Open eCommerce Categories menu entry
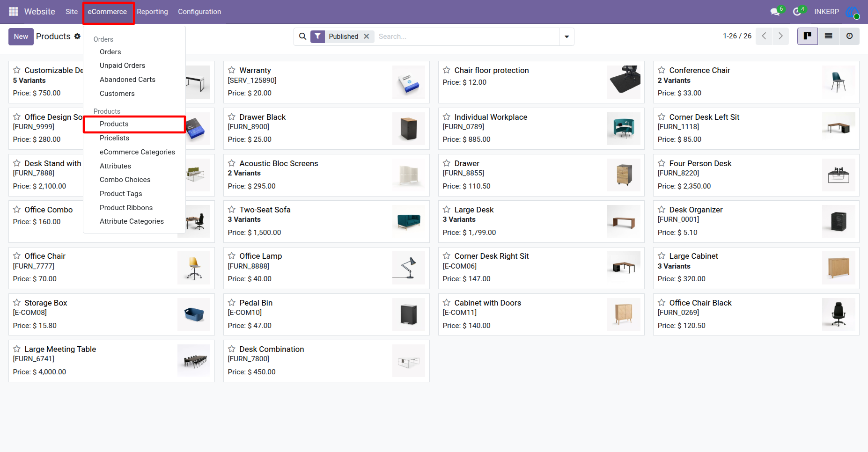Screen dimensions: 868x452 (134, 152)
